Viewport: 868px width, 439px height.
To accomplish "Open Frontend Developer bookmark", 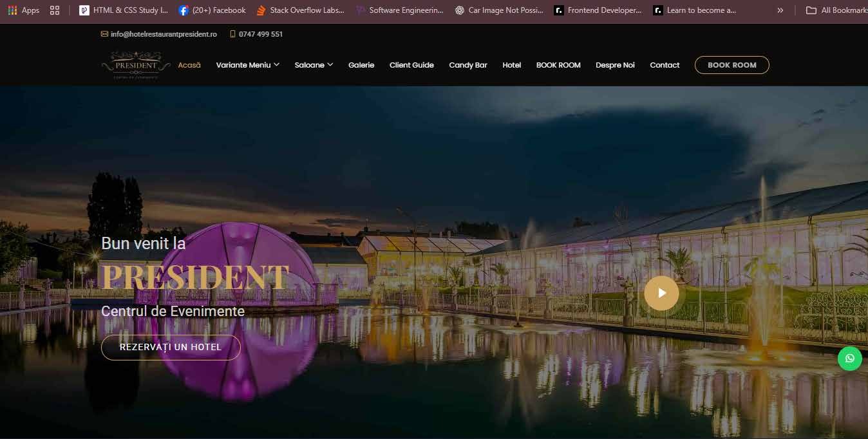I will [x=598, y=10].
